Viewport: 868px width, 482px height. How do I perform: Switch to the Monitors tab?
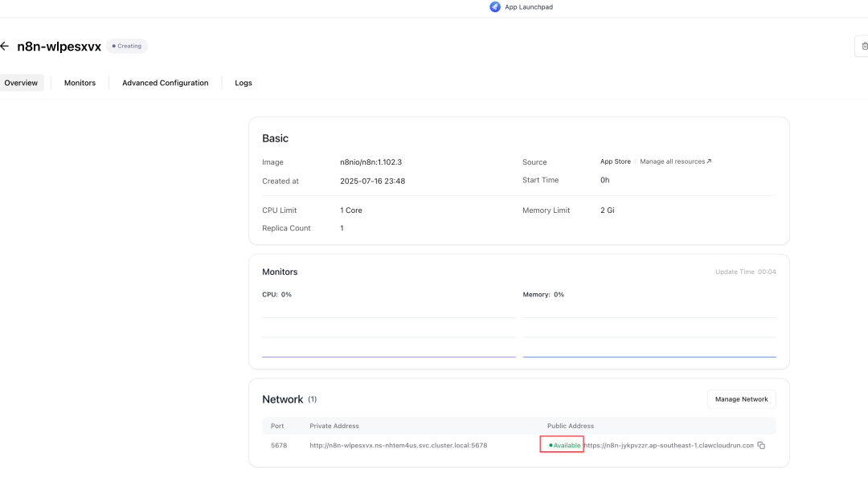(80, 83)
